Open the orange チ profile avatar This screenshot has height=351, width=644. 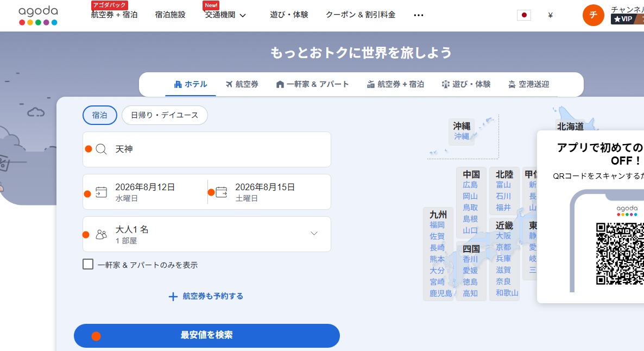coord(593,15)
